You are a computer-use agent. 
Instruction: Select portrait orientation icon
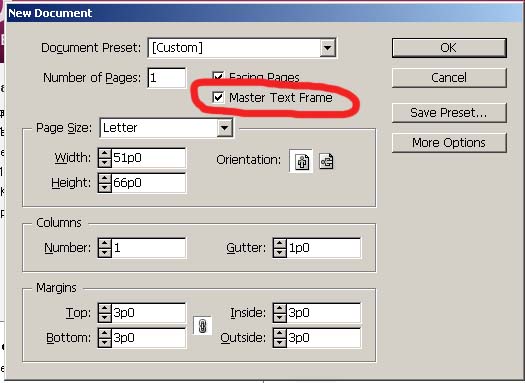click(x=301, y=161)
